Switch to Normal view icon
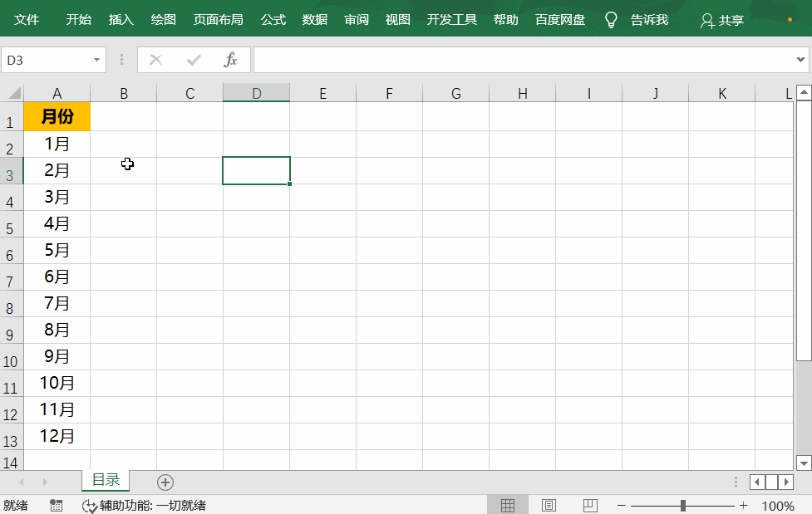Viewport: 812px width, 514px height. pyautogui.click(x=508, y=505)
